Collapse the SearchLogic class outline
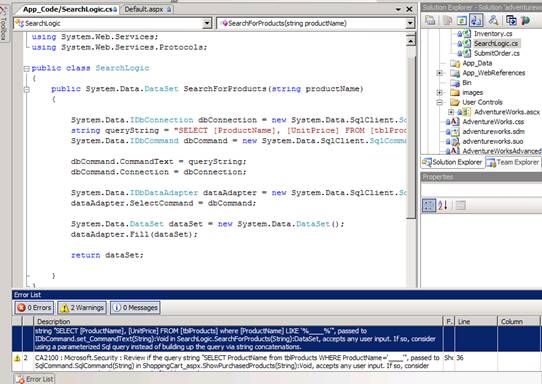Image resolution: width=542 pixels, height=384 pixels. coord(27,68)
